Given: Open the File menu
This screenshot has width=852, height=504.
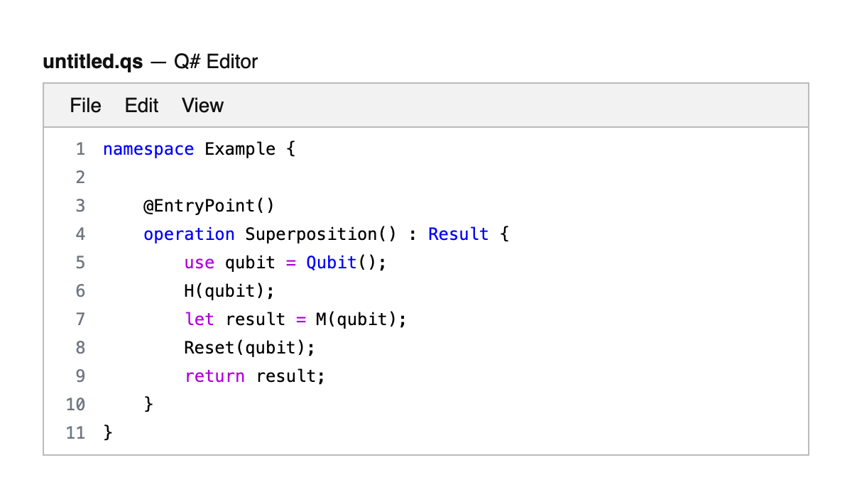Looking at the screenshot, I should click(x=85, y=106).
